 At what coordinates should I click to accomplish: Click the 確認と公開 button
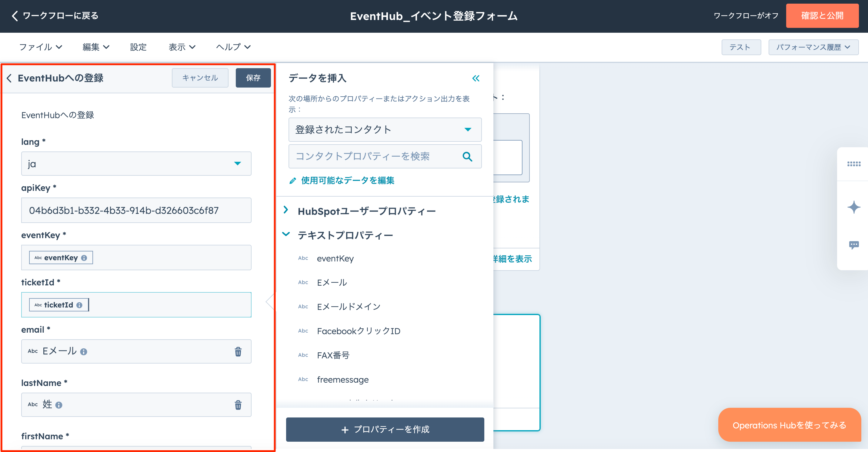click(x=822, y=16)
